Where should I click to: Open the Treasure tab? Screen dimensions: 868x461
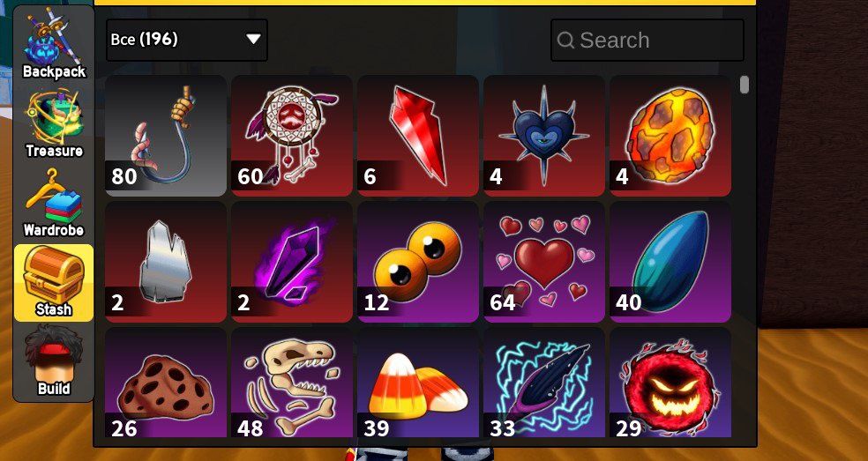pyautogui.click(x=54, y=123)
